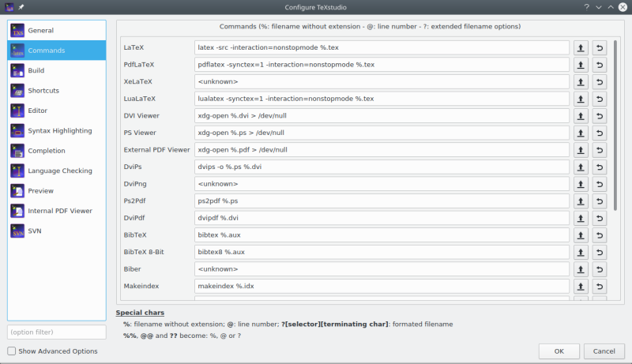
Task: Select the Commands settings page
Action: pyautogui.click(x=57, y=51)
